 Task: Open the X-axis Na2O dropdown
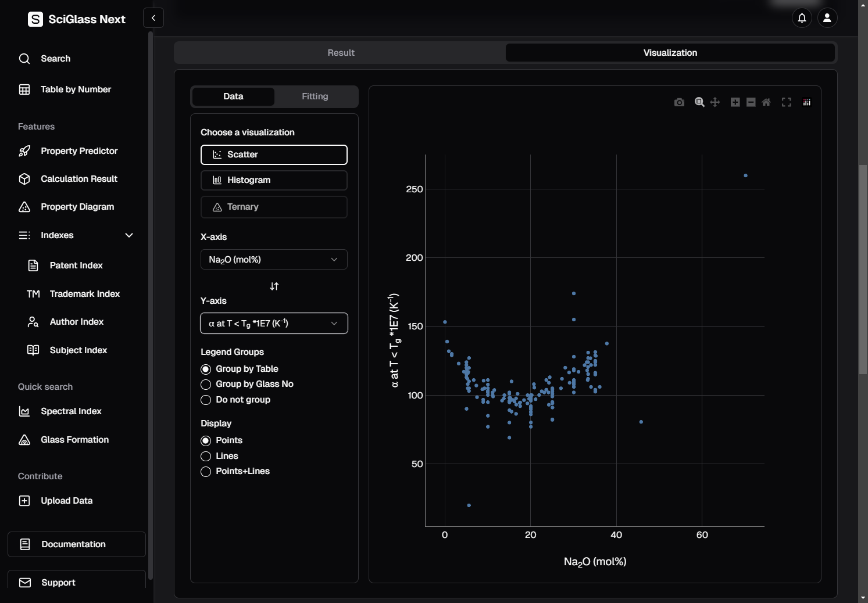tap(274, 260)
